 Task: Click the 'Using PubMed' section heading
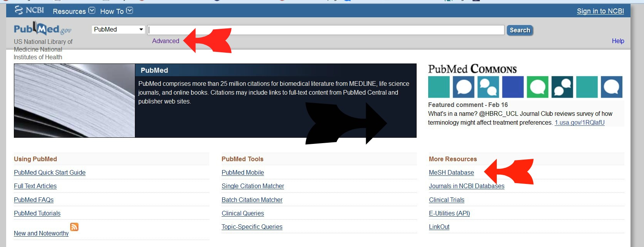tap(35, 159)
